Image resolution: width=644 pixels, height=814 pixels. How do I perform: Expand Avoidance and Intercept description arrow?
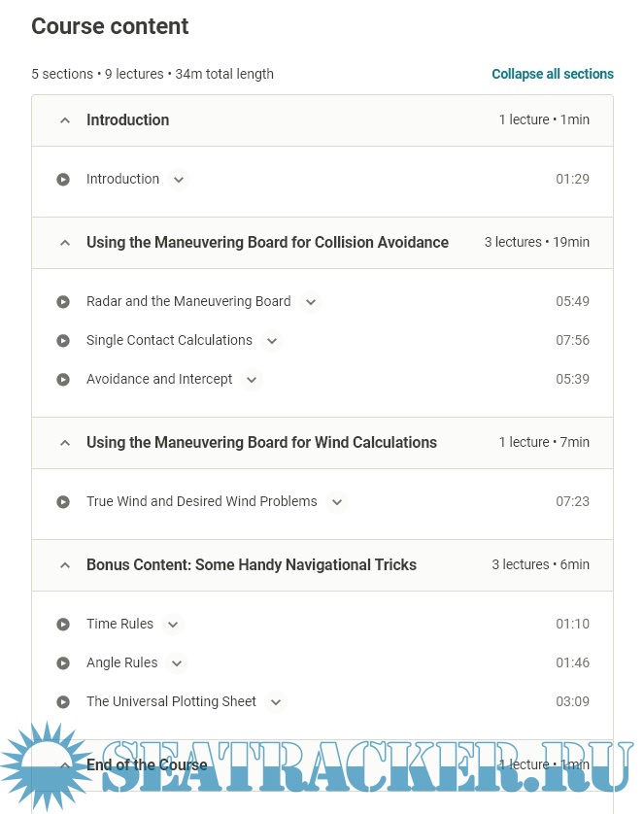pos(252,380)
